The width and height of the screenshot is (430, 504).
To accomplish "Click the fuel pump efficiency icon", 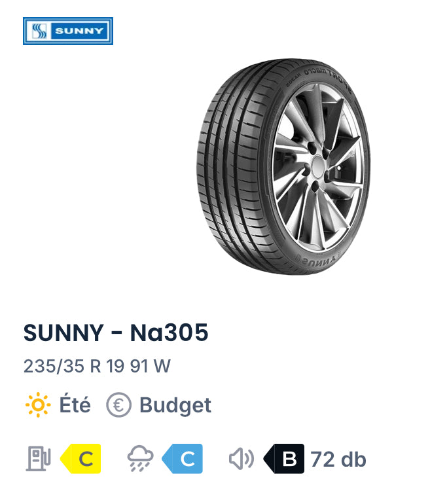I will click(x=38, y=459).
